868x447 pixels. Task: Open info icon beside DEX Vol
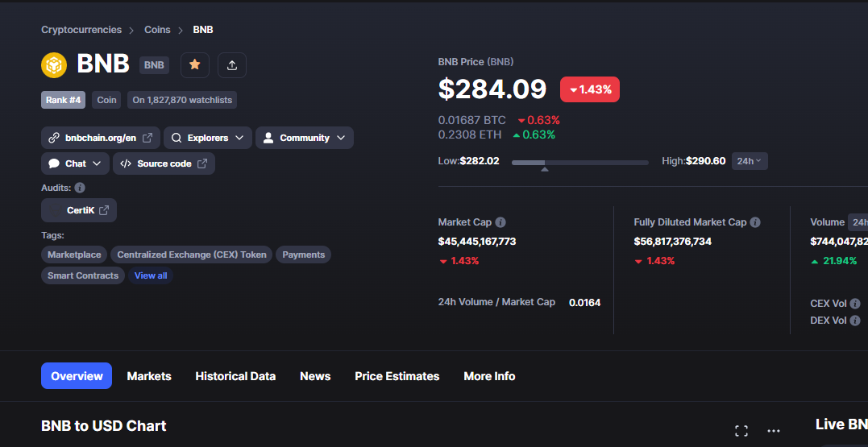(855, 321)
